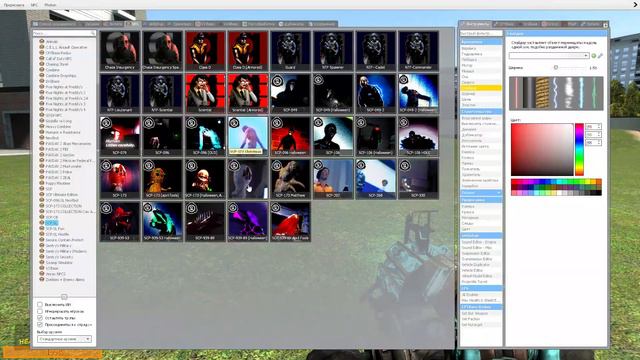Open the Прорисовка menu in top bar

click(x=14, y=5)
